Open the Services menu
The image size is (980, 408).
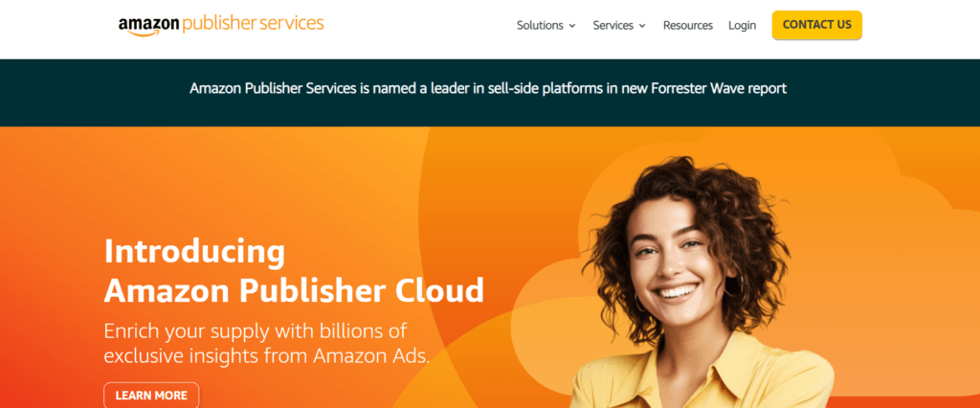point(619,26)
